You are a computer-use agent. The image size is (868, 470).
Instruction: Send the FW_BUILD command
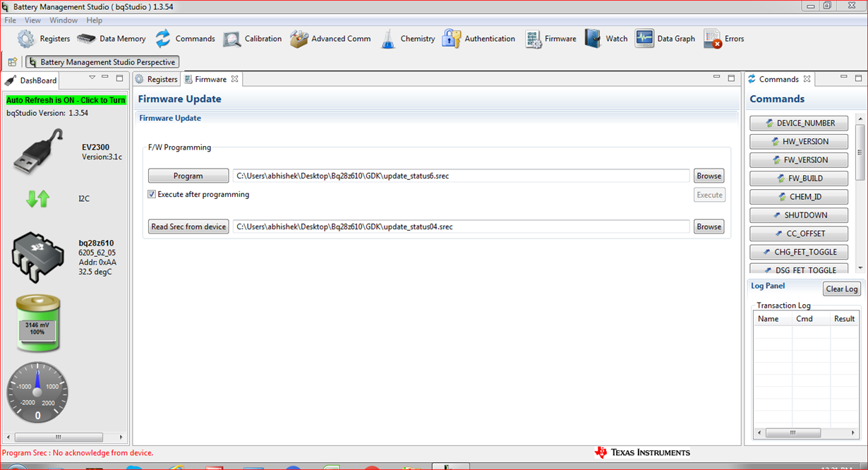799,178
